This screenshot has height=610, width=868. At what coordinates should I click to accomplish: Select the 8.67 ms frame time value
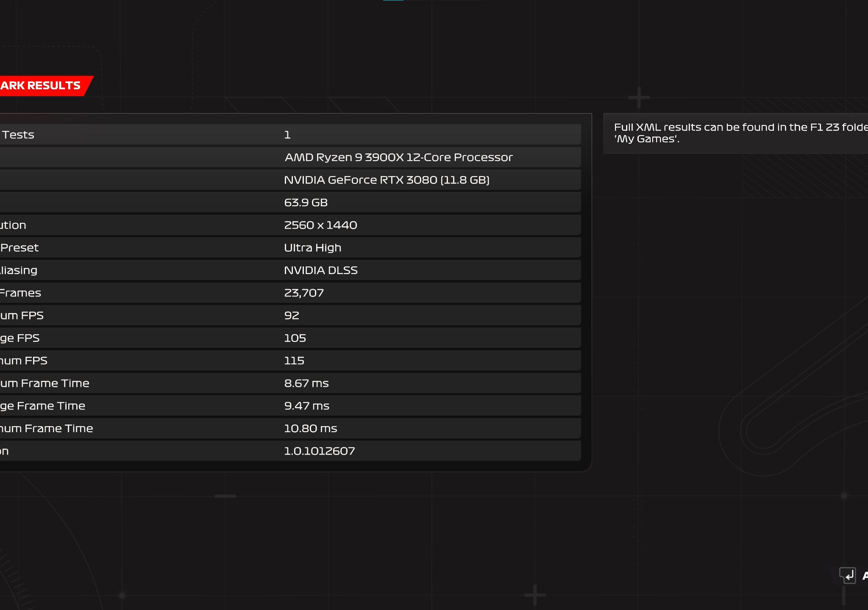(306, 383)
